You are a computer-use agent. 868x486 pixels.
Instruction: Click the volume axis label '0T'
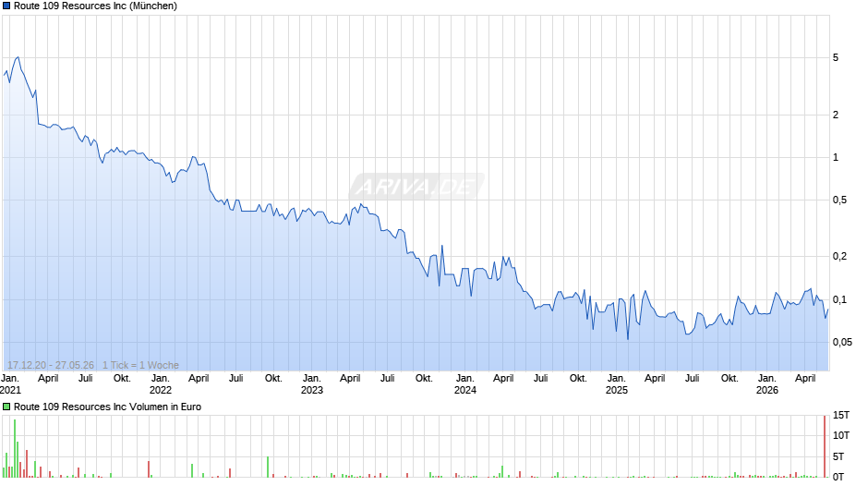pos(838,477)
